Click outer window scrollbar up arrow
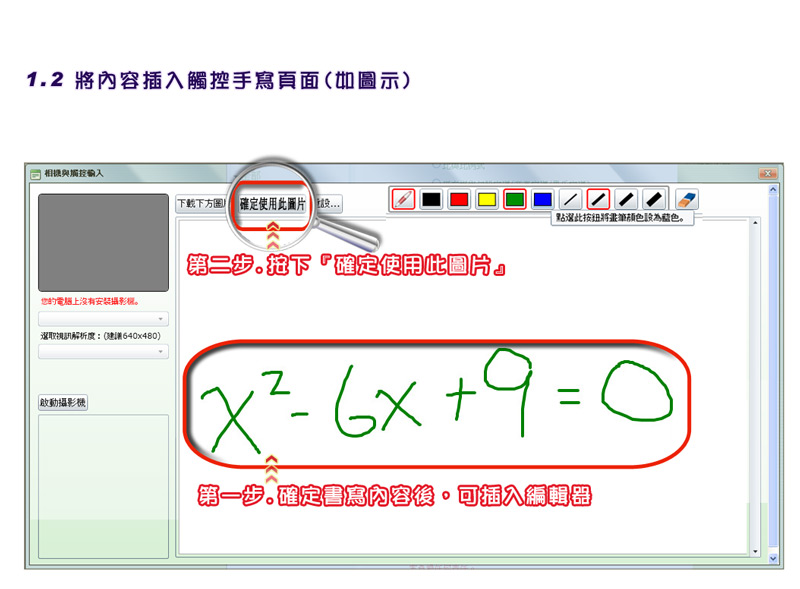This screenshot has width=800, height=589. (773, 189)
